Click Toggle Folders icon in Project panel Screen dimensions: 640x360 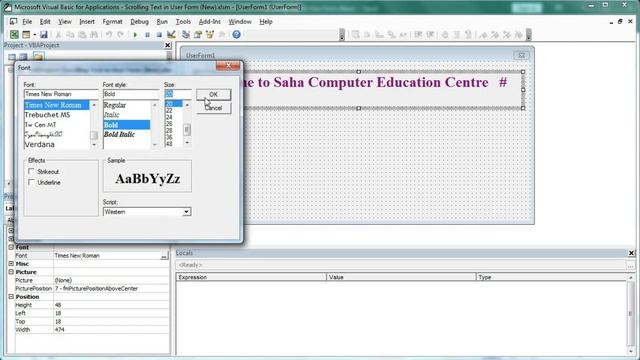[38, 56]
